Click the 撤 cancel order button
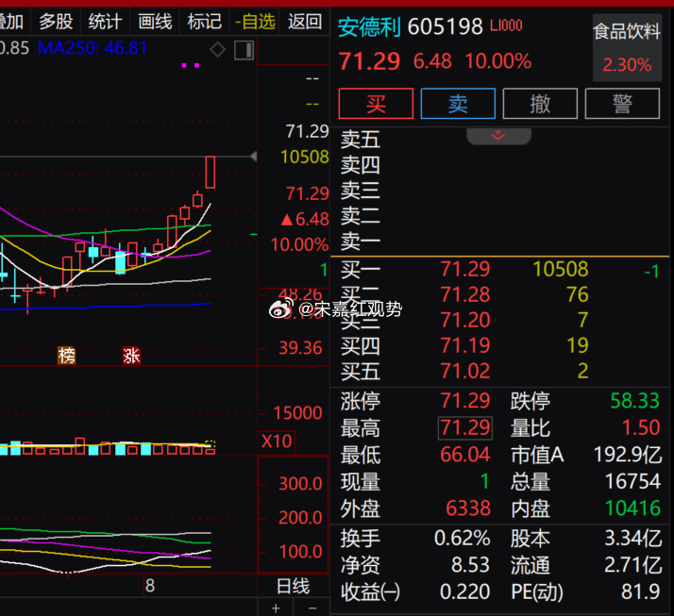Screen dimensions: 674x616 point(540,104)
